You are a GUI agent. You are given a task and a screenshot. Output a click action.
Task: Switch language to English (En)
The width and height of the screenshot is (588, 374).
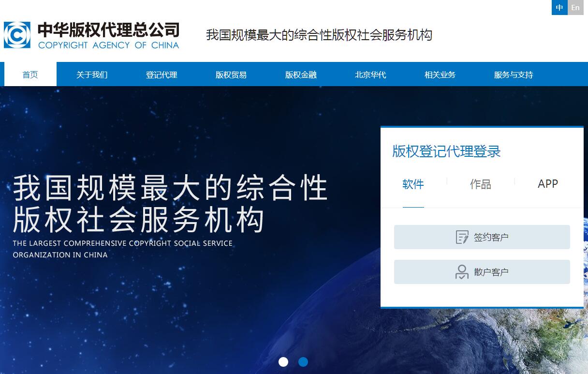[x=575, y=7]
